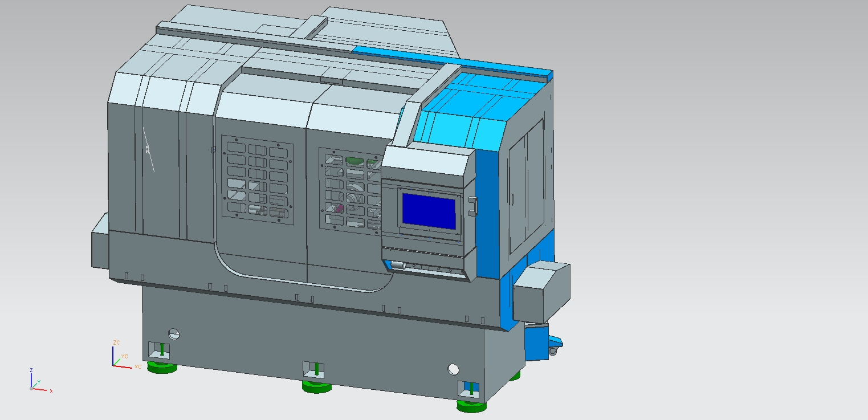Select the front-right green leveling foot
The height and width of the screenshot is (420, 868).
click(471, 406)
